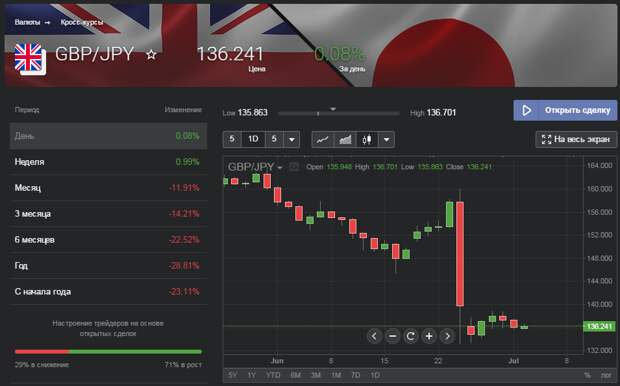Image resolution: width=620 pixels, height=386 pixels.
Task: Open the interval dropdown arrow
Action: click(292, 139)
